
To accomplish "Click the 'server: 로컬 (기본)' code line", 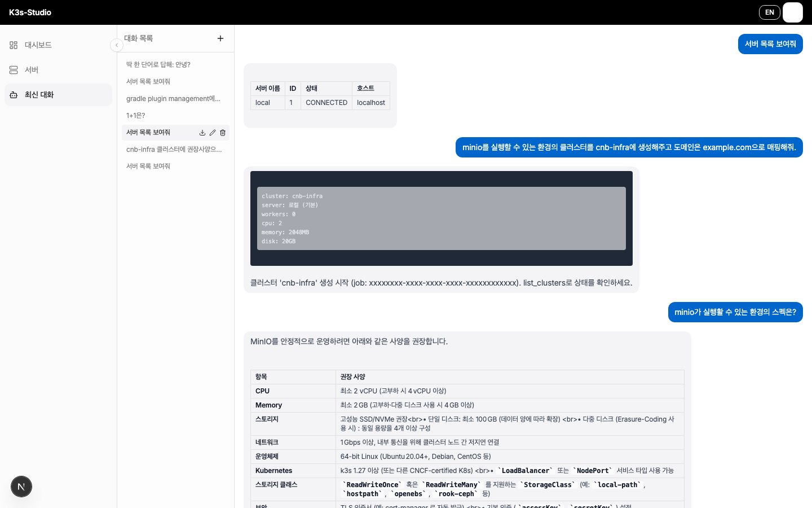I will pyautogui.click(x=290, y=205).
